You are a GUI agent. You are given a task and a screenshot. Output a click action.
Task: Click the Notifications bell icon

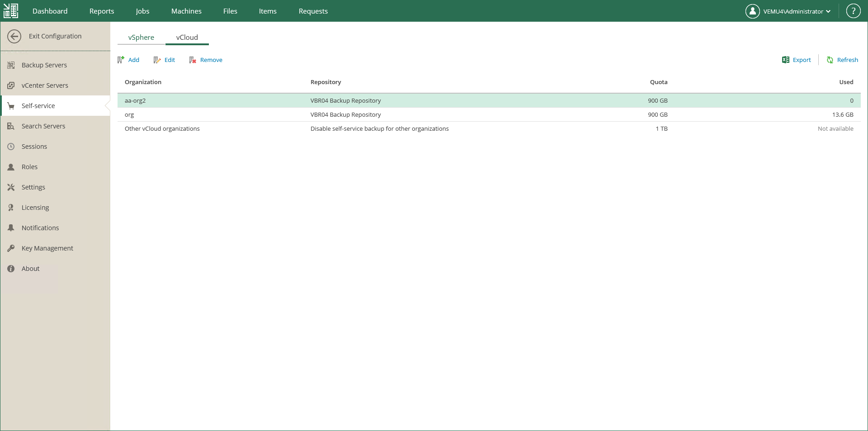point(11,228)
